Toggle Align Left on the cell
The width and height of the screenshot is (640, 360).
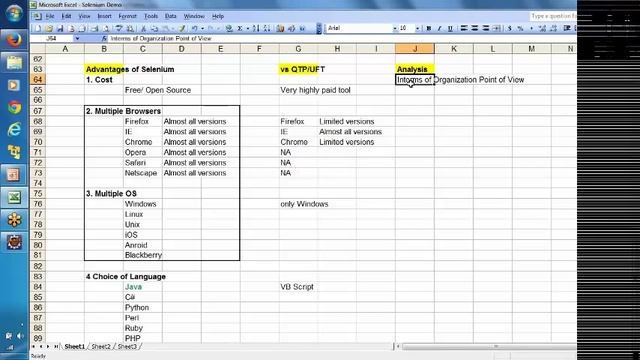click(x=464, y=28)
